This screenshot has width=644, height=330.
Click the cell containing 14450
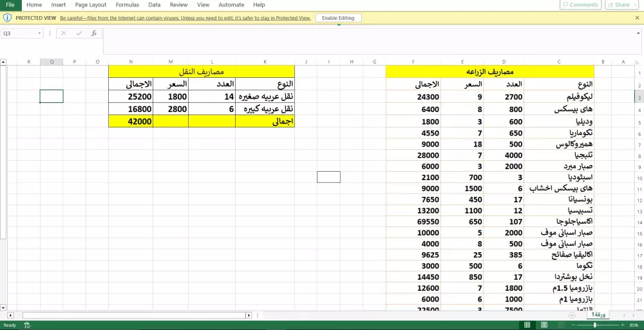tap(413, 277)
